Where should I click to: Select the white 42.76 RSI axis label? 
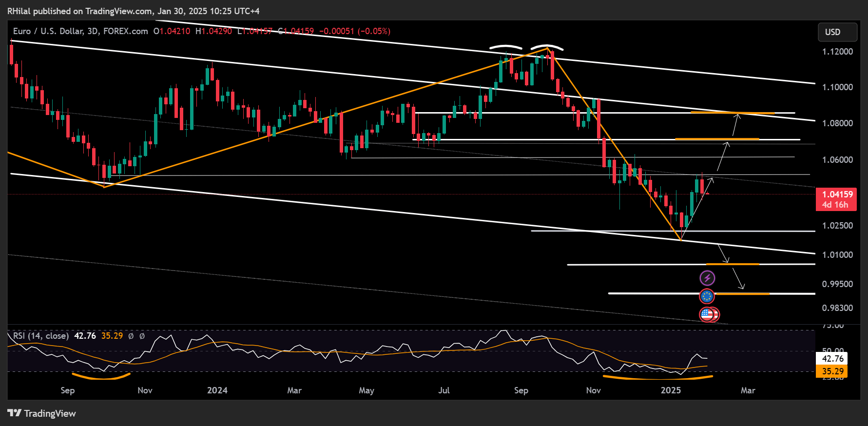832,358
